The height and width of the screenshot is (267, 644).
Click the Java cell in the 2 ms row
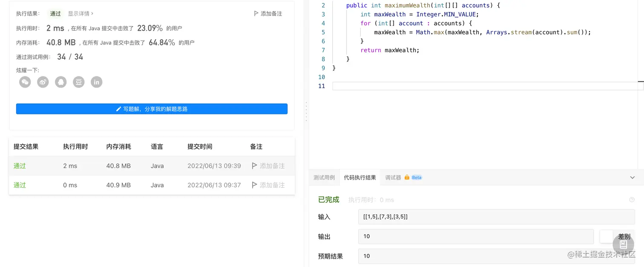(157, 166)
